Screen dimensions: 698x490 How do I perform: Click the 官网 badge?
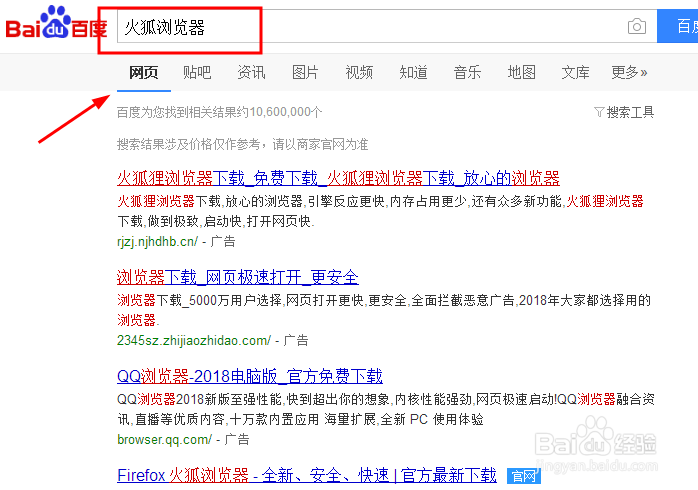tap(524, 476)
